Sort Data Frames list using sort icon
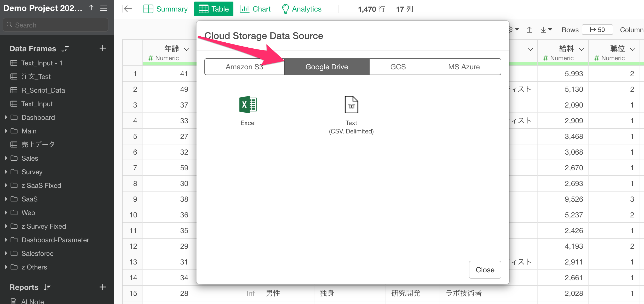The width and height of the screenshot is (644, 304). 65,48
